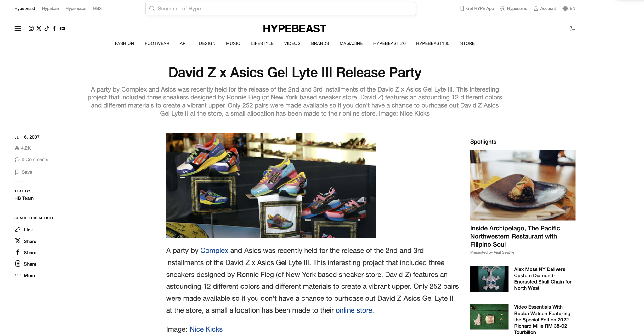Copy the article Link from share list
This screenshot has height=335, width=644.
coord(24,230)
